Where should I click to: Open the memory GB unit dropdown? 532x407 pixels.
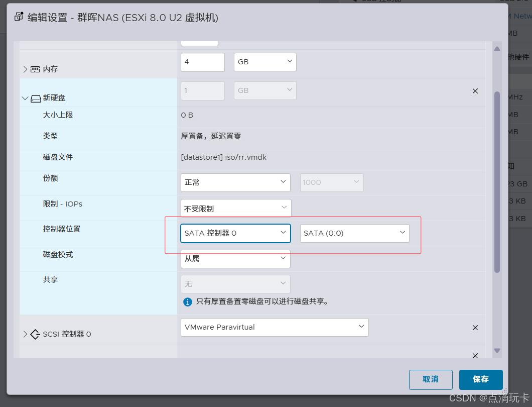(265, 62)
